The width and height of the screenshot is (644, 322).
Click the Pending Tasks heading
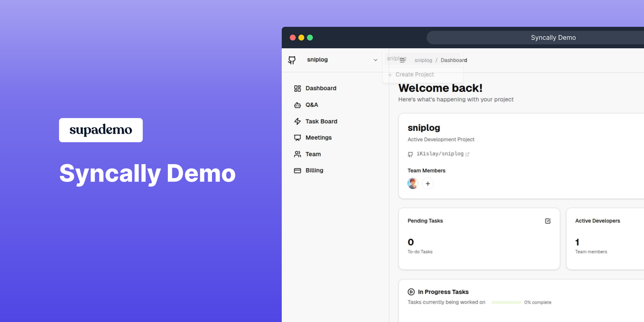[426, 221]
